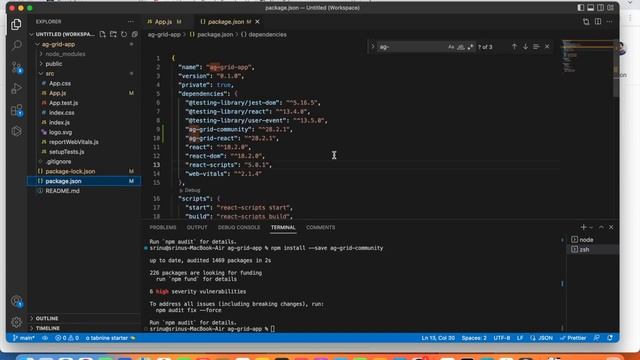This screenshot has width=640, height=360.
Task: Click New File icon in explorer header
Action: pos(102,34)
